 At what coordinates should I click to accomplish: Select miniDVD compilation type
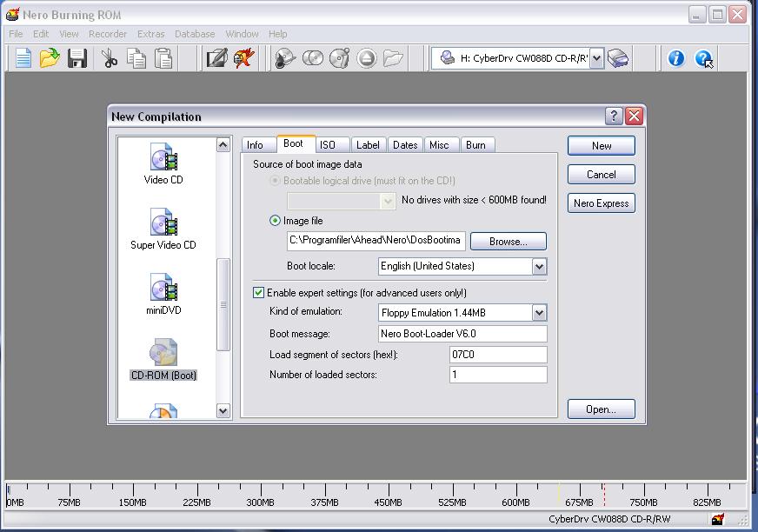pyautogui.click(x=163, y=294)
